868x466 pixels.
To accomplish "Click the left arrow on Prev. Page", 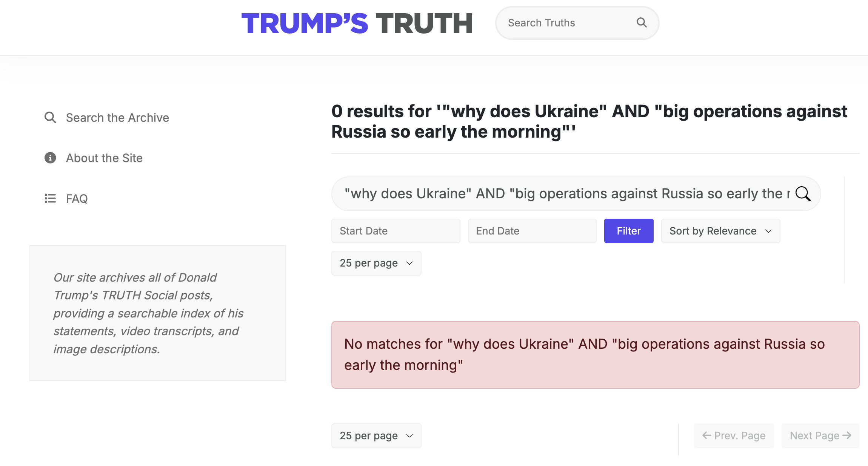I will 706,435.
